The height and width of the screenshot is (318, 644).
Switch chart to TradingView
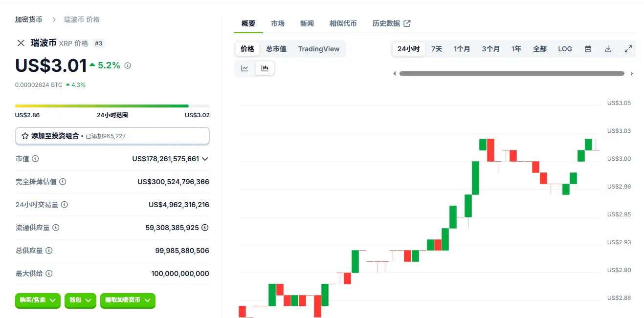click(319, 49)
